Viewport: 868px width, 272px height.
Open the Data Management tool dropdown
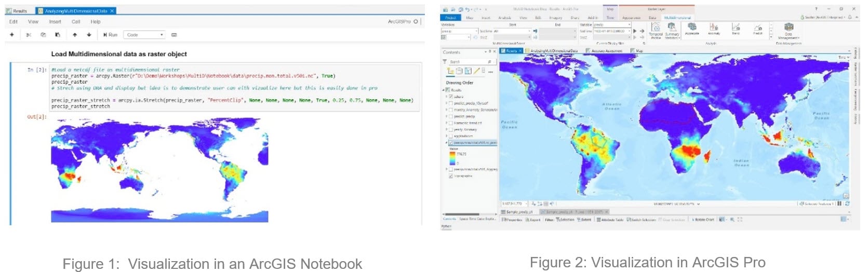point(789,31)
